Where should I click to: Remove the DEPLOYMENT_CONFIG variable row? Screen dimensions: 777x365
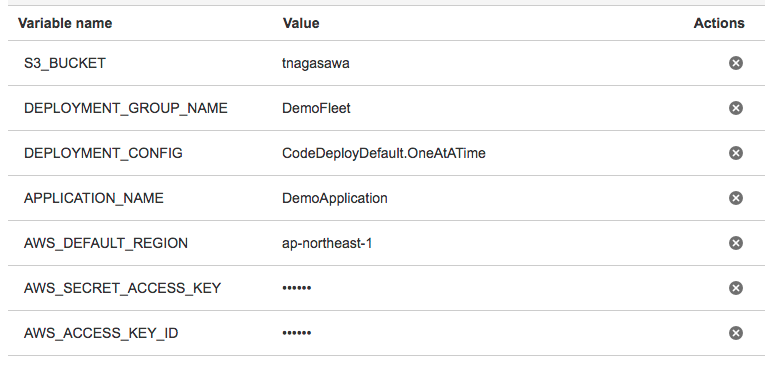[736, 153]
